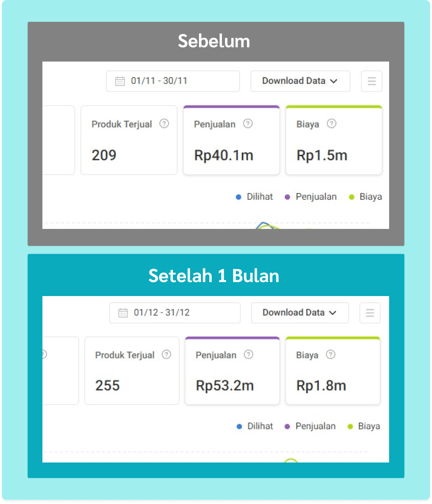432x504 pixels.
Task: Toggle the Biaya Rp1.5m metric card
Action: [x=334, y=141]
